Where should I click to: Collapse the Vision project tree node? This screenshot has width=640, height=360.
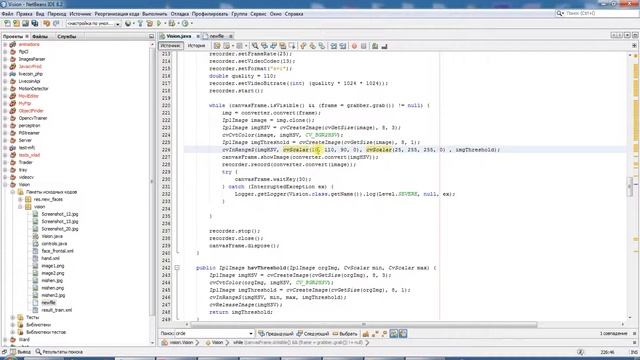pos(5,184)
